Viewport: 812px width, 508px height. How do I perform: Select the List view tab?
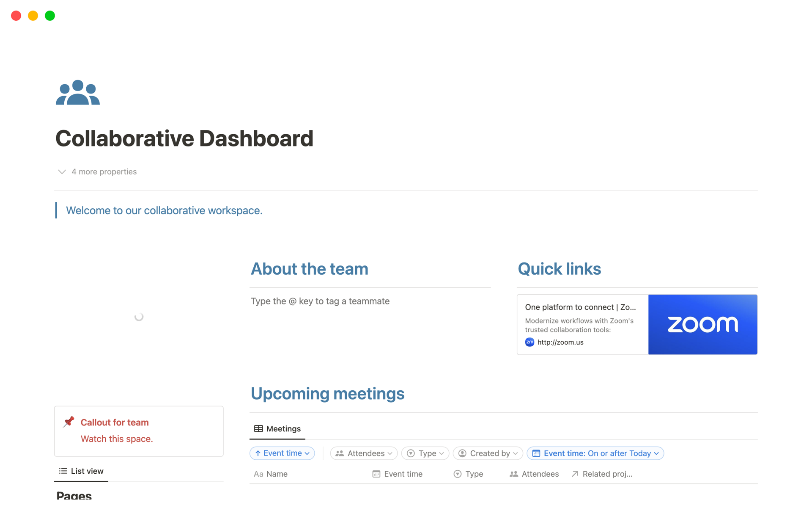[87, 471]
